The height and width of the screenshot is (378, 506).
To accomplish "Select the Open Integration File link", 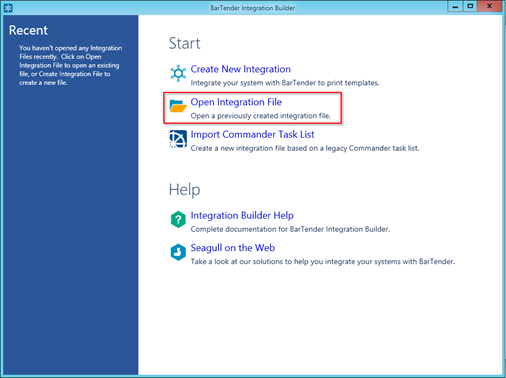I will pos(236,102).
